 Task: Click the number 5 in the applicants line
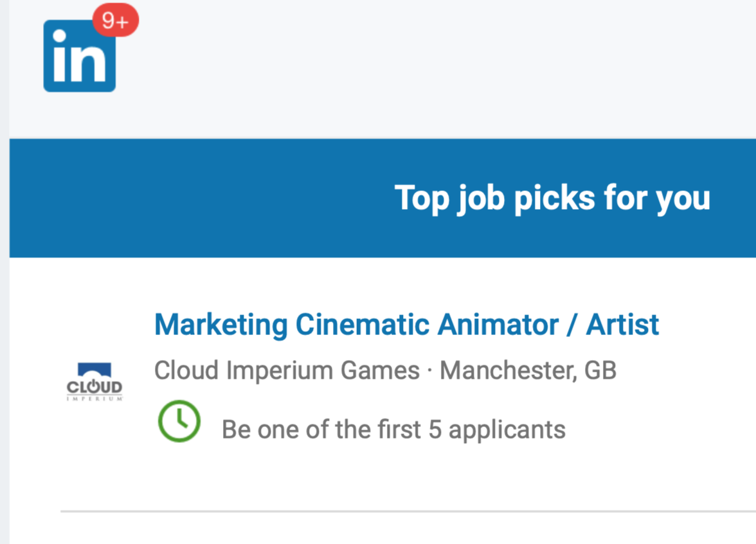coord(435,430)
